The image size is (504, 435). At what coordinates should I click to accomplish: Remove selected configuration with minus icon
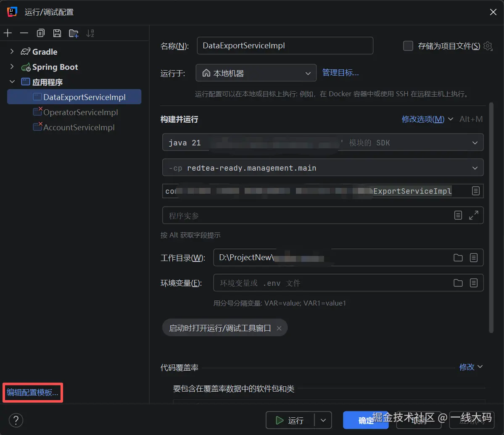(24, 33)
